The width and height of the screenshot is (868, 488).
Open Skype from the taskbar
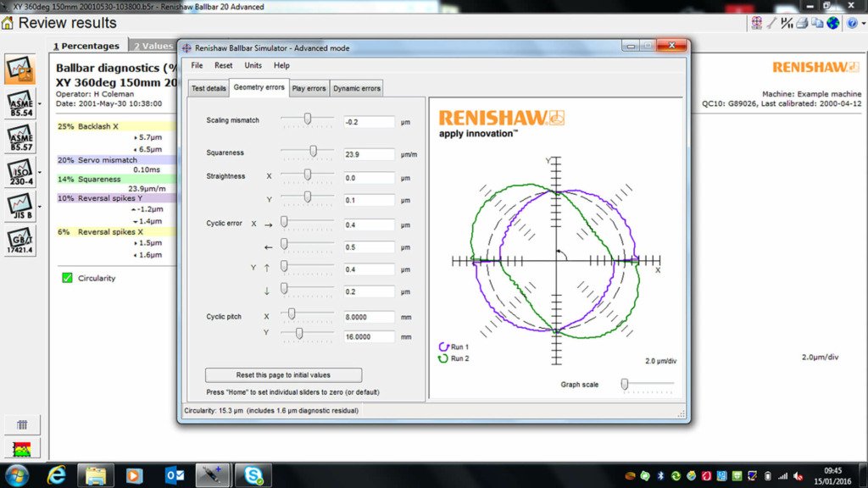pyautogui.click(x=253, y=474)
